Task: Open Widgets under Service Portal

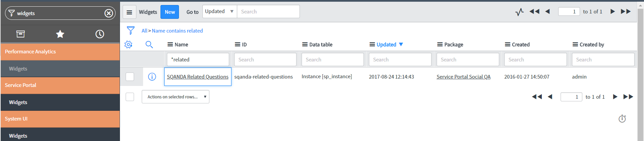Action: (x=18, y=102)
